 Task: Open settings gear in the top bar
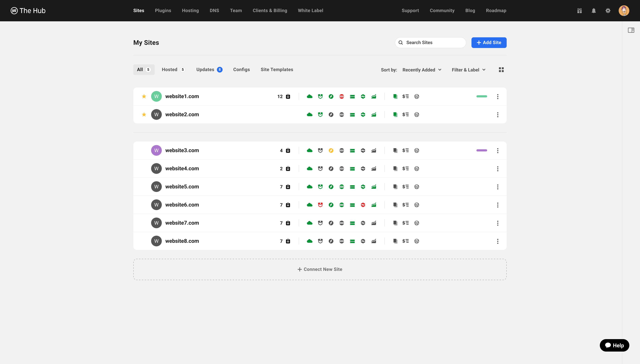608,10
